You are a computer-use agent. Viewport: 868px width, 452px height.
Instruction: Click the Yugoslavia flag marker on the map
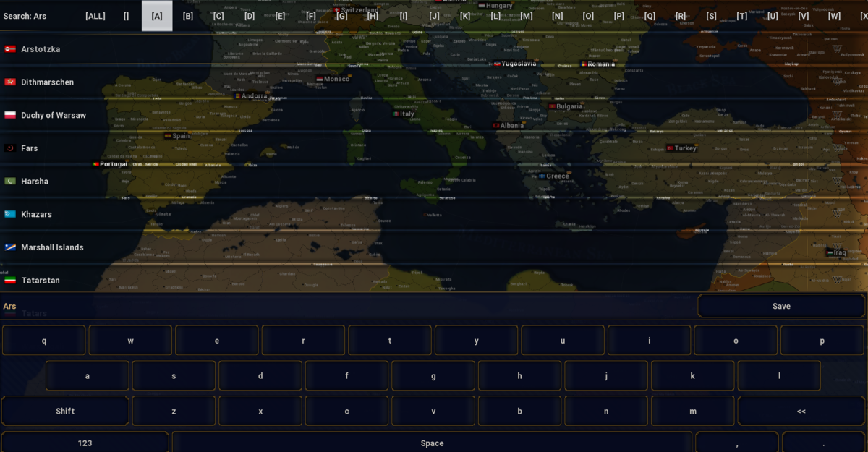(497, 64)
